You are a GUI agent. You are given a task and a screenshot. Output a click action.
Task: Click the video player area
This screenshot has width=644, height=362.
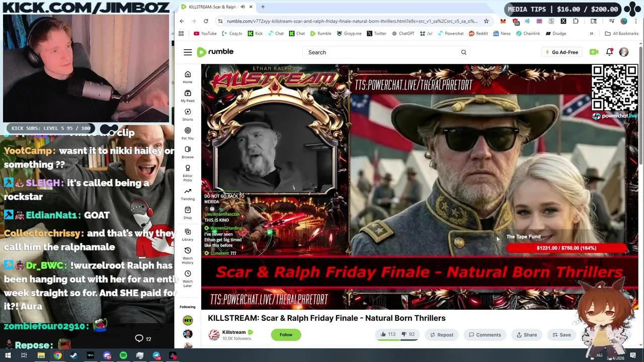pyautogui.click(x=420, y=186)
